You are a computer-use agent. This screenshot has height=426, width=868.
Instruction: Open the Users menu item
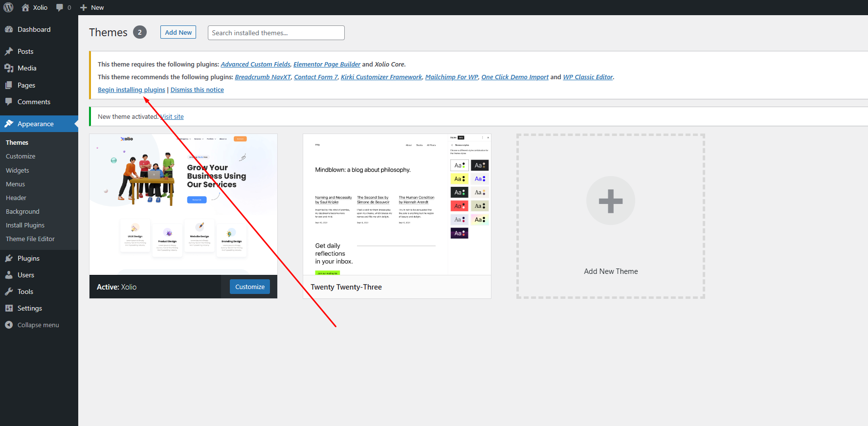(x=39, y=275)
